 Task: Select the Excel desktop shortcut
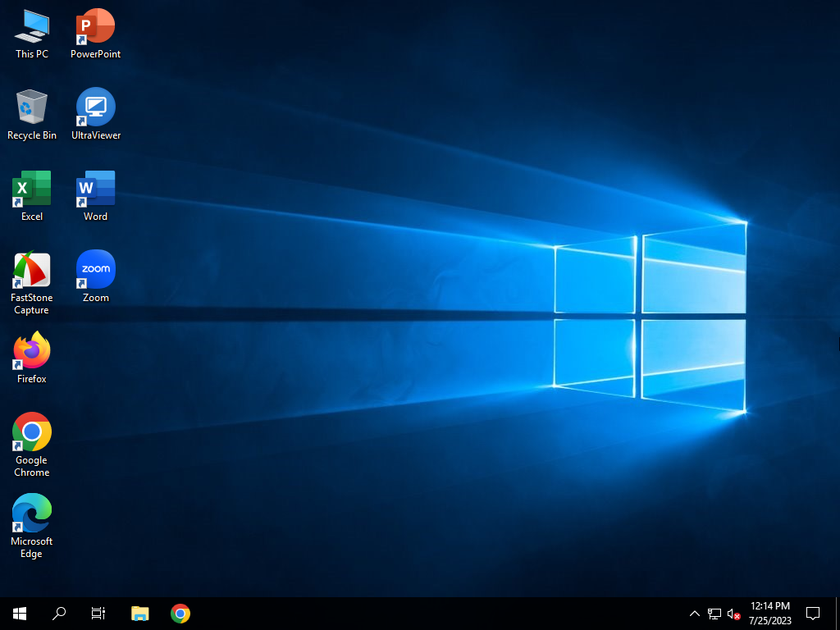pyautogui.click(x=32, y=196)
